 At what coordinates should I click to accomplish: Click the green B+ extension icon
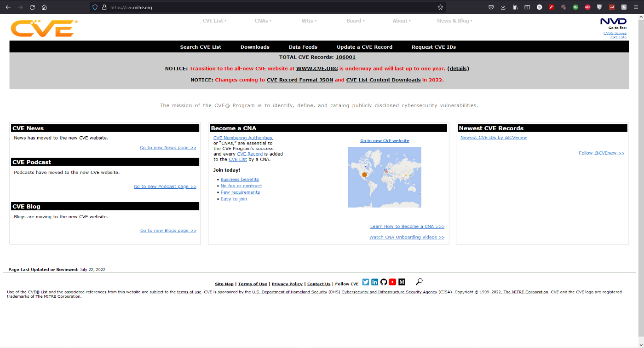[575, 7]
